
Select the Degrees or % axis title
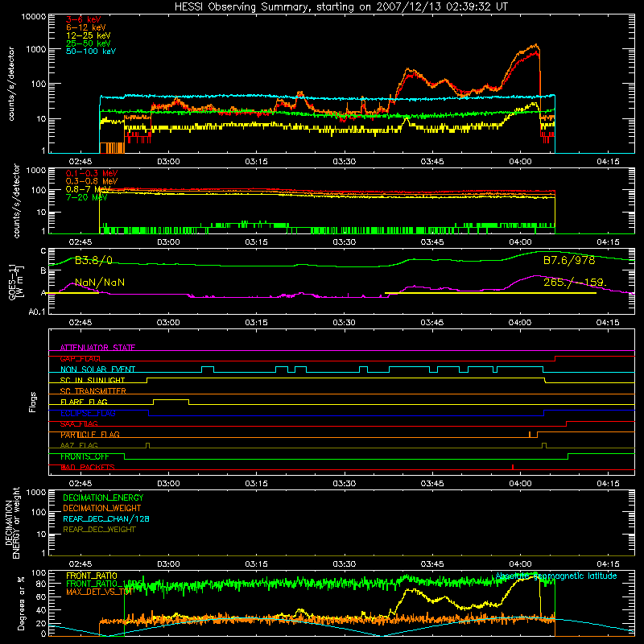pyautogui.click(x=21, y=604)
